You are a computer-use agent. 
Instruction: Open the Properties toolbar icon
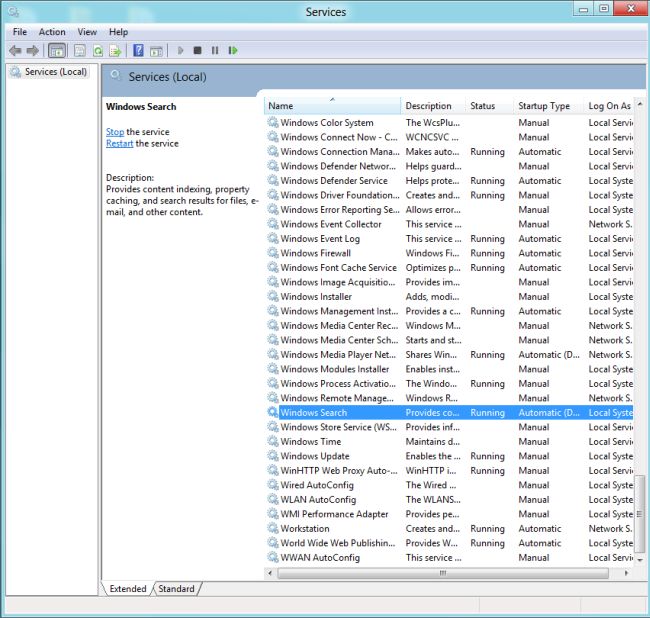[x=80, y=51]
